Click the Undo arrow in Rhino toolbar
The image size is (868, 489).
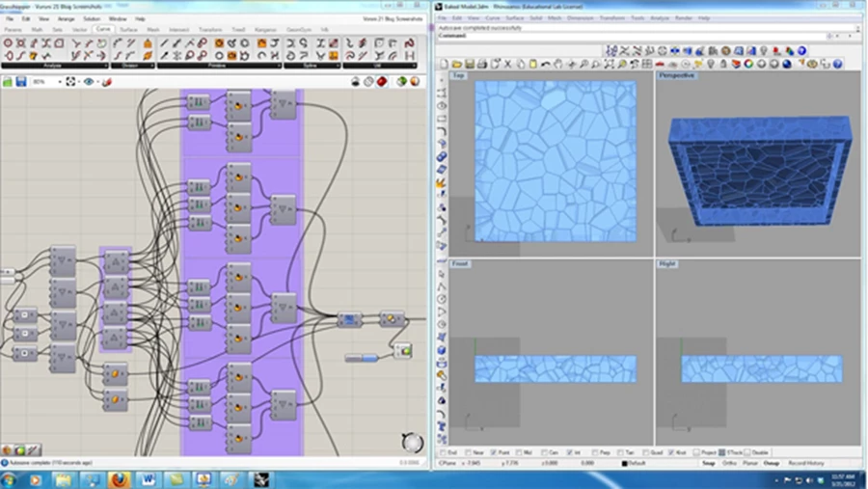[x=546, y=64]
